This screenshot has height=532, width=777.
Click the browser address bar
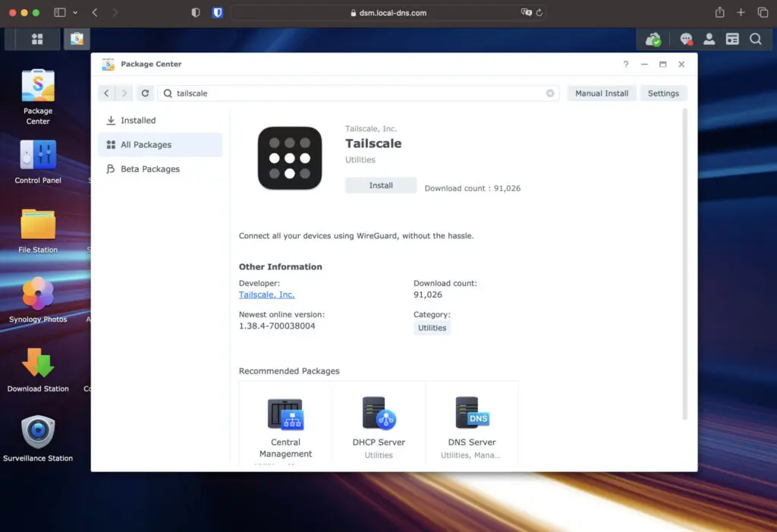tap(388, 13)
